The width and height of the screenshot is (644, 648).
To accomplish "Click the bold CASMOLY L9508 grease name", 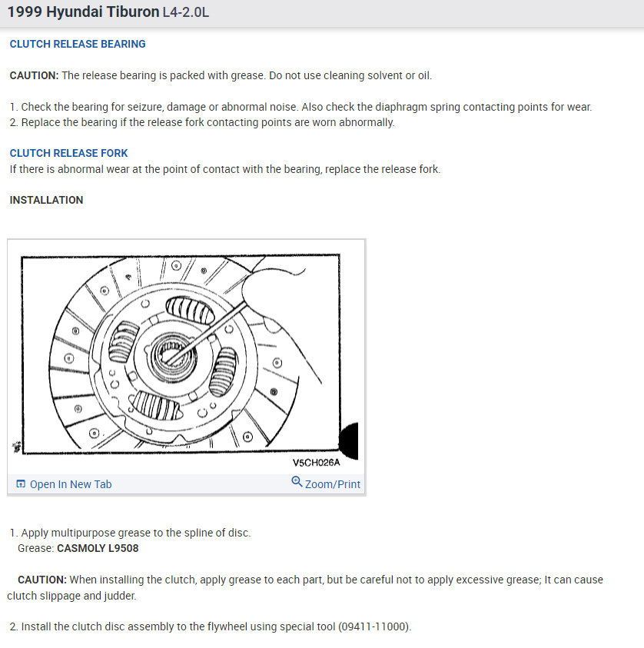I will coord(98,548).
